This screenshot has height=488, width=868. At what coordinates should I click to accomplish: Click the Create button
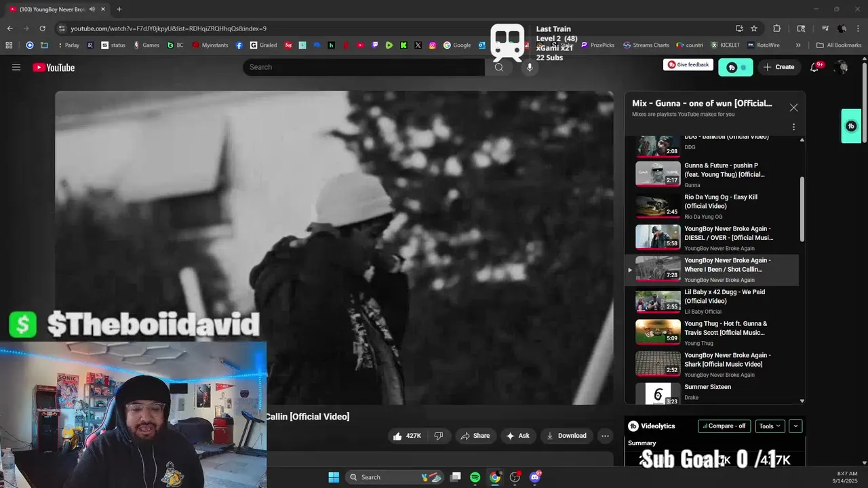click(778, 67)
